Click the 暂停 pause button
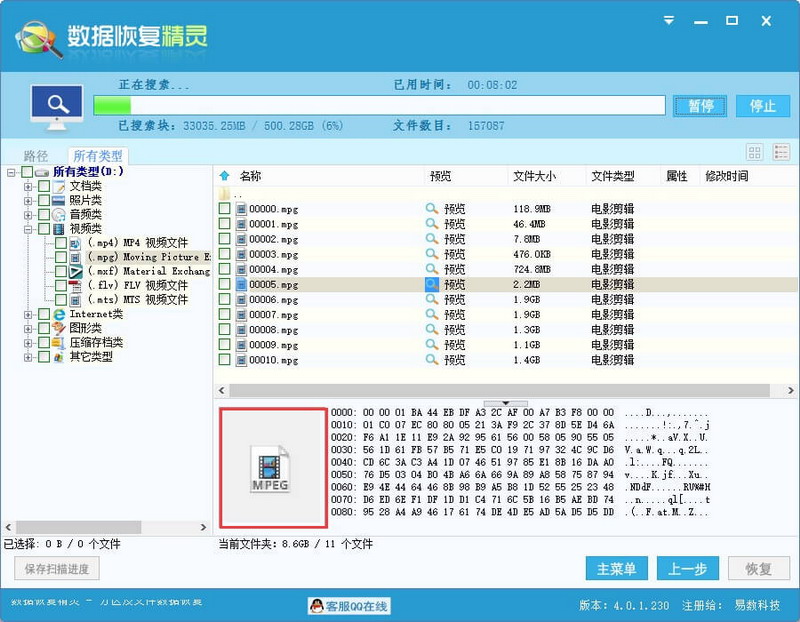Image resolution: width=800 pixels, height=622 pixels. click(x=699, y=106)
